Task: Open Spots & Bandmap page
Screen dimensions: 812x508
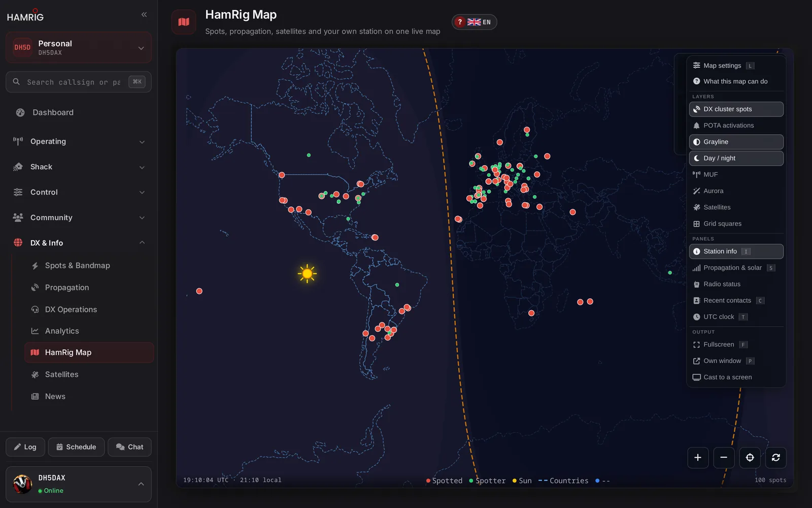Action: [x=89, y=266]
